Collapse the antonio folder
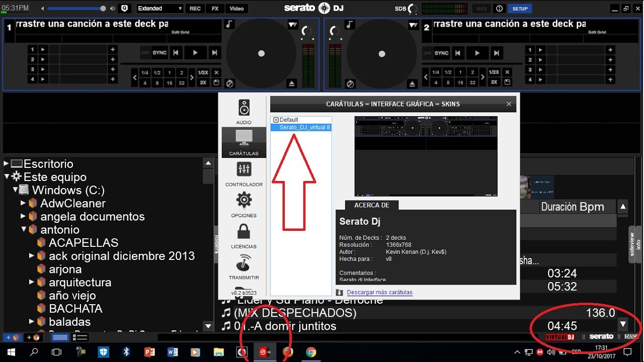 point(23,229)
